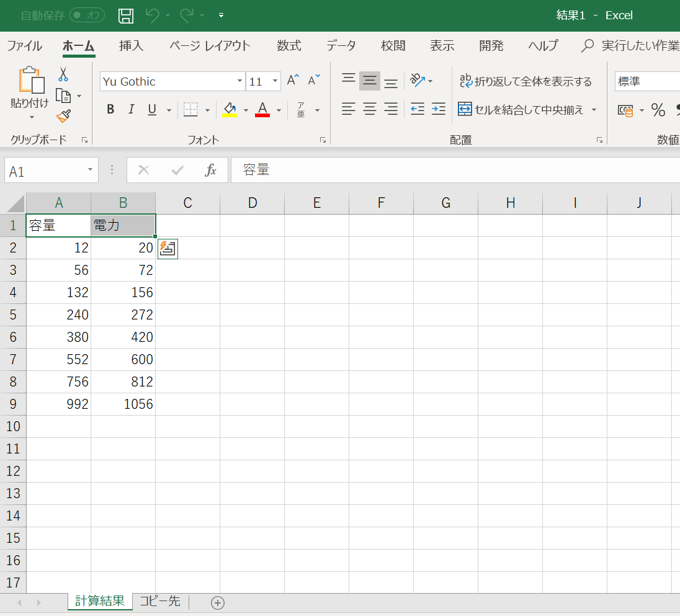Click Wrap Text (折り返して全体を表示する)
The width and height of the screenshot is (680, 616).
[x=525, y=81]
